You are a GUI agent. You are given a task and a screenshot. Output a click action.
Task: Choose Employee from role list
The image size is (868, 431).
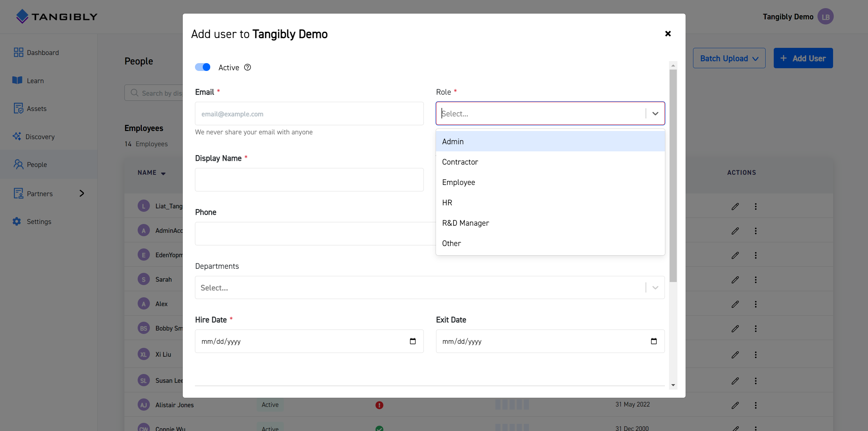coord(550,182)
